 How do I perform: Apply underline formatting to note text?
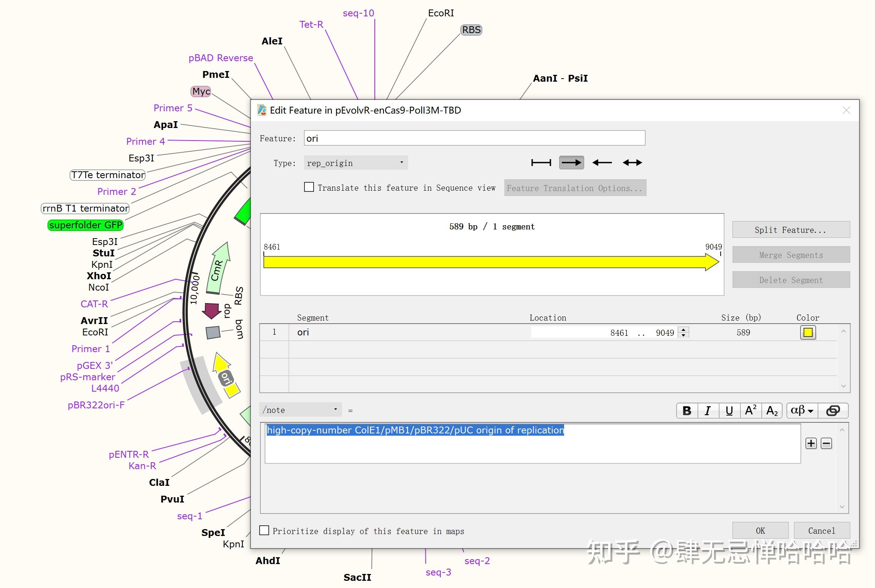tap(729, 411)
